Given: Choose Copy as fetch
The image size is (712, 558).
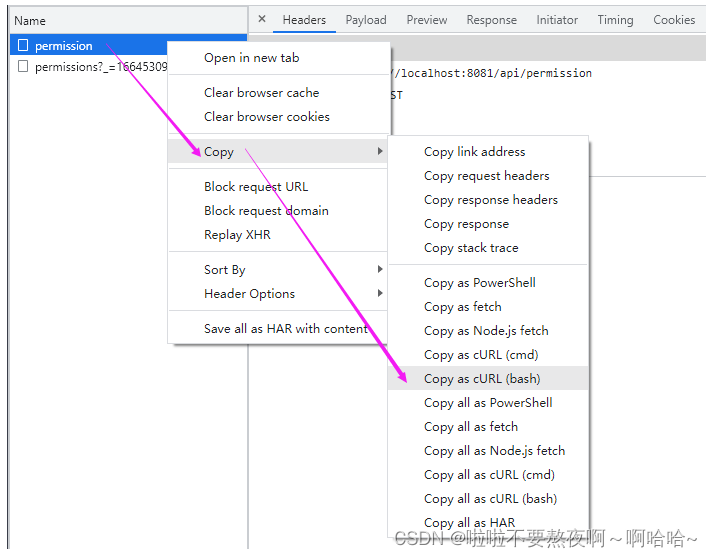Looking at the screenshot, I should 488,307.
